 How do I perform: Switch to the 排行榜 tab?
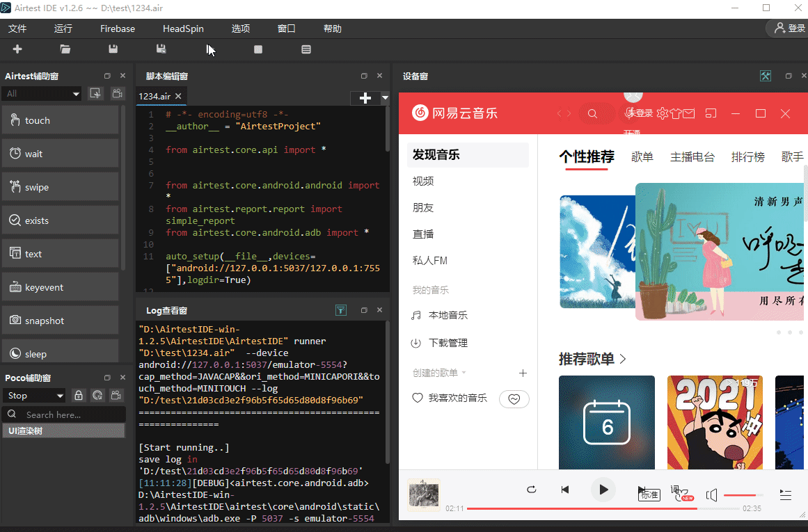[x=747, y=157]
